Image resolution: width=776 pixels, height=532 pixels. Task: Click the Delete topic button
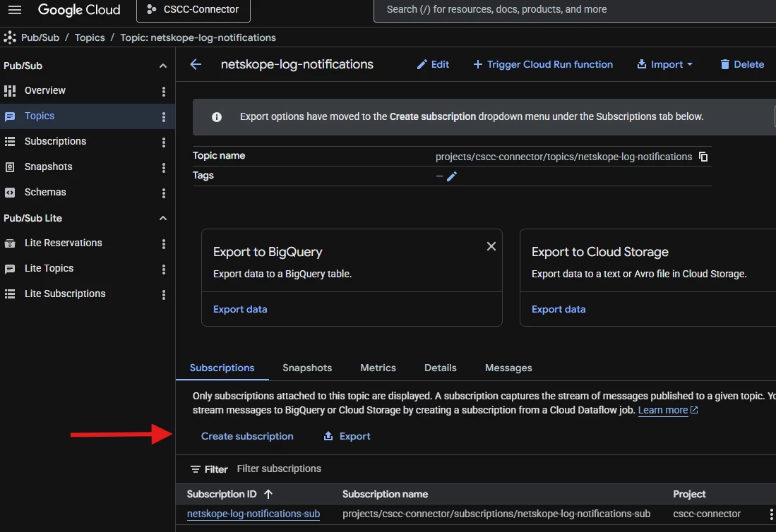pyautogui.click(x=742, y=64)
